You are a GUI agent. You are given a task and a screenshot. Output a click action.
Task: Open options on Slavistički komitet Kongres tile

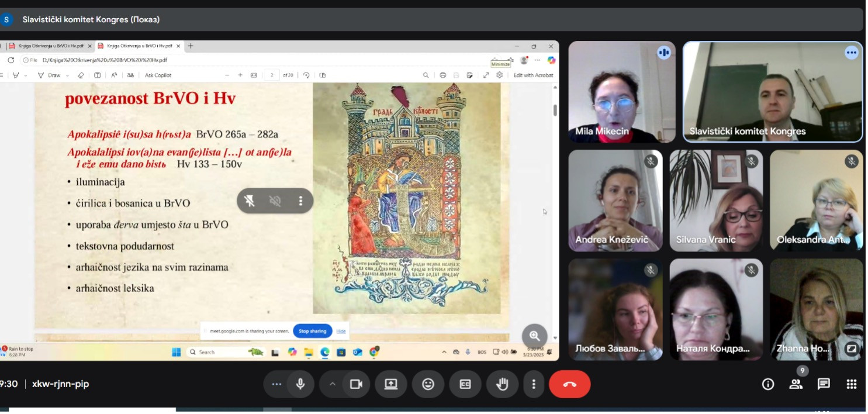tap(851, 53)
